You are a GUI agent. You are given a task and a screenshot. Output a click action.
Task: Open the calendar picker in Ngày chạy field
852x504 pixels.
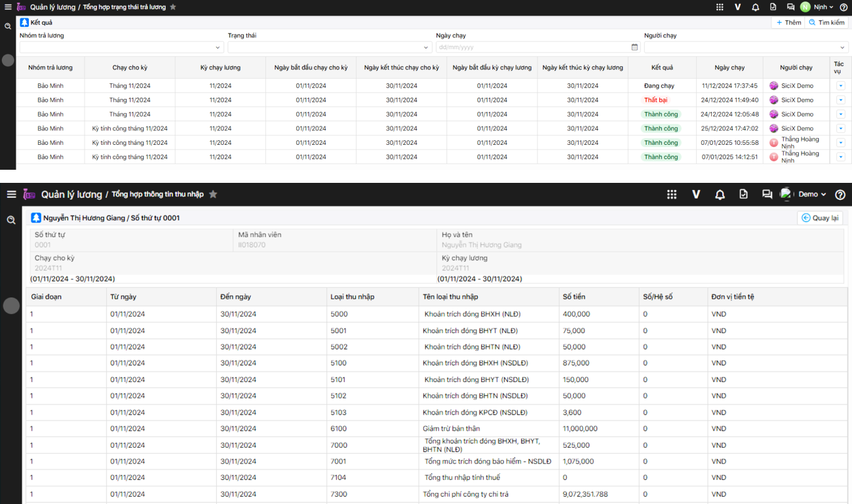[x=634, y=47]
